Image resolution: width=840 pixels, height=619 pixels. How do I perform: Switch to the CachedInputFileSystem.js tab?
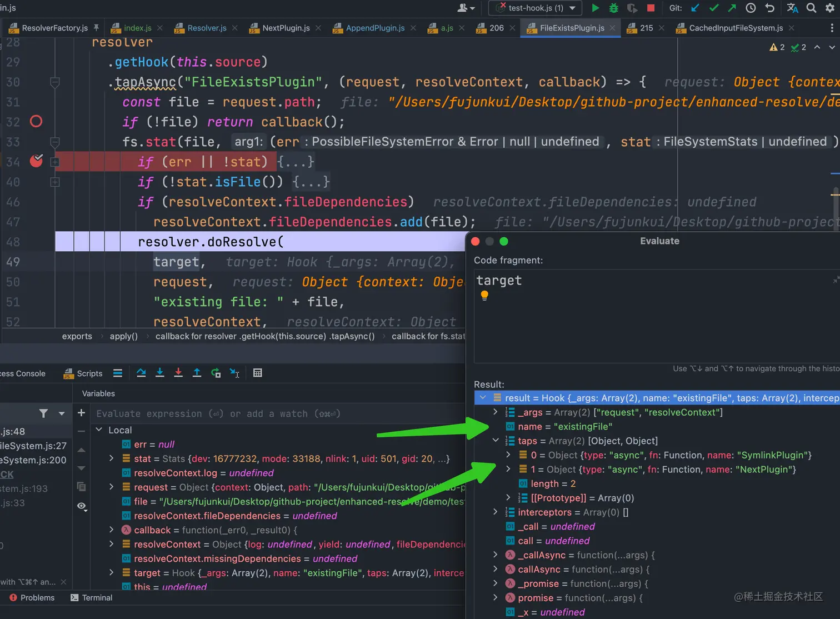pos(735,28)
